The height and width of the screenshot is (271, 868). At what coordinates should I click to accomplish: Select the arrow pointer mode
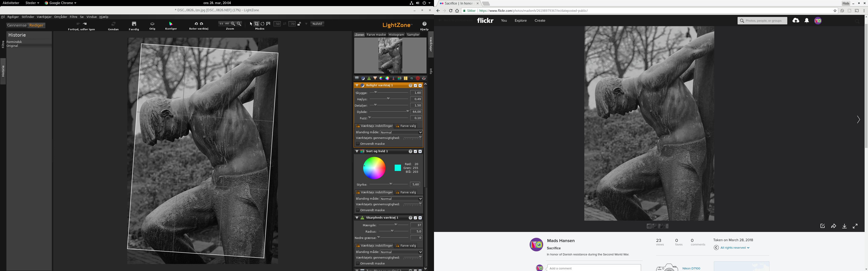point(251,24)
